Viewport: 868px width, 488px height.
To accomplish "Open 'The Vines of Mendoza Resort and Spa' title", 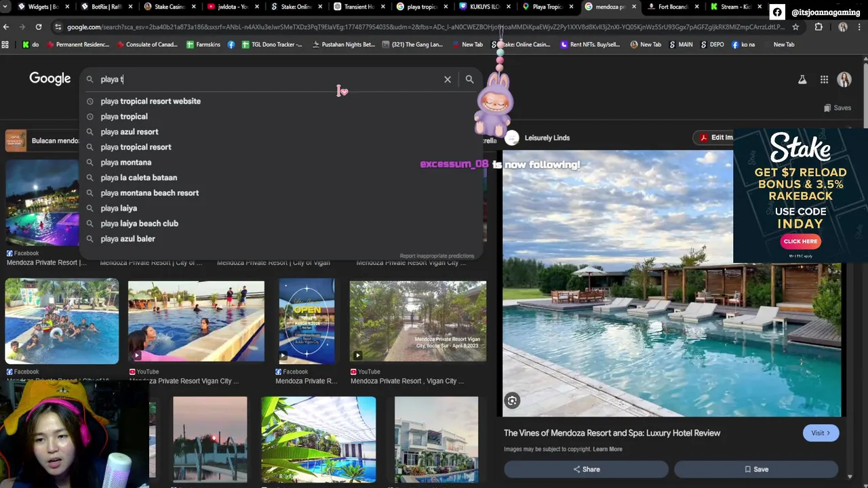I will pyautogui.click(x=612, y=433).
